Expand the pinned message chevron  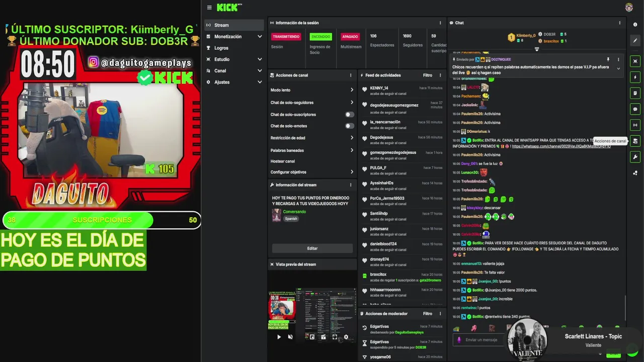click(x=618, y=69)
